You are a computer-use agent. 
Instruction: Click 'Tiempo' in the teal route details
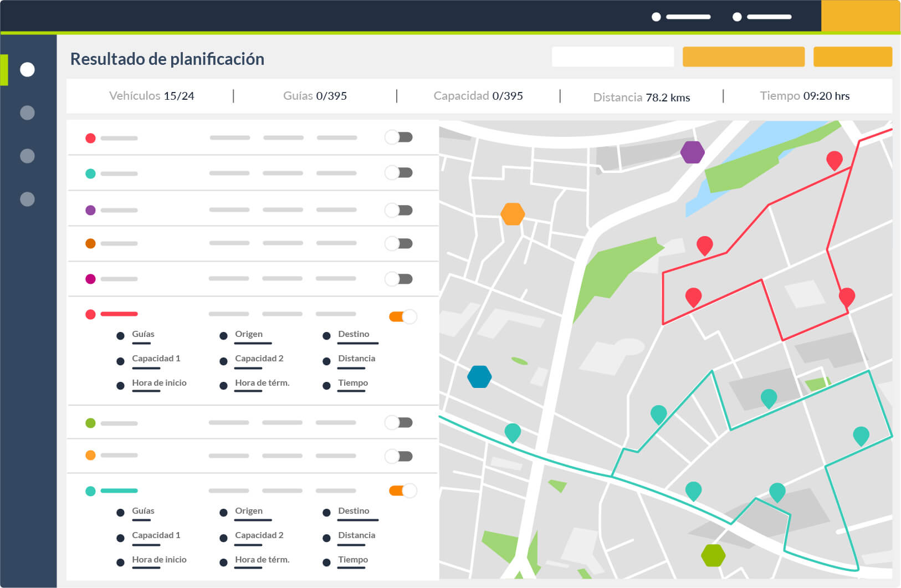point(353,560)
